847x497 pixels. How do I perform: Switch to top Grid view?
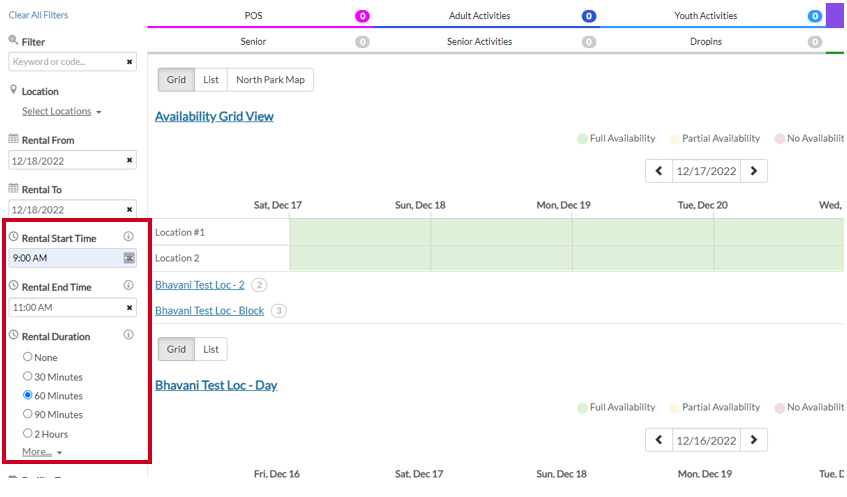click(x=176, y=80)
